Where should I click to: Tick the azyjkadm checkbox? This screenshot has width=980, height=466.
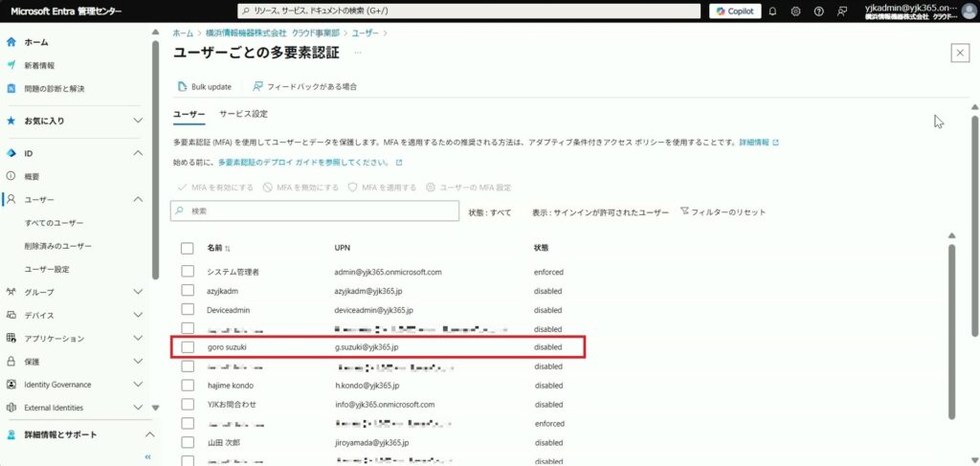tap(188, 291)
